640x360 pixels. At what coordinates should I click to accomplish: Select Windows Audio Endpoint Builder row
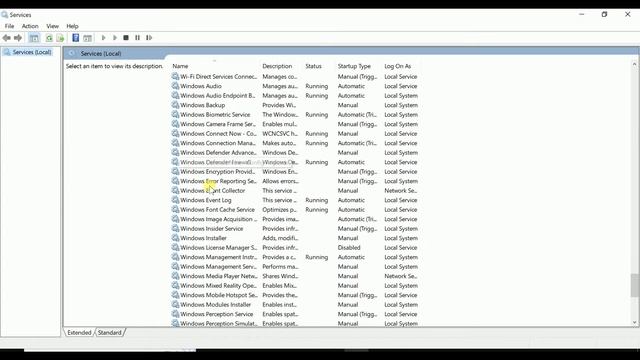click(x=296, y=96)
